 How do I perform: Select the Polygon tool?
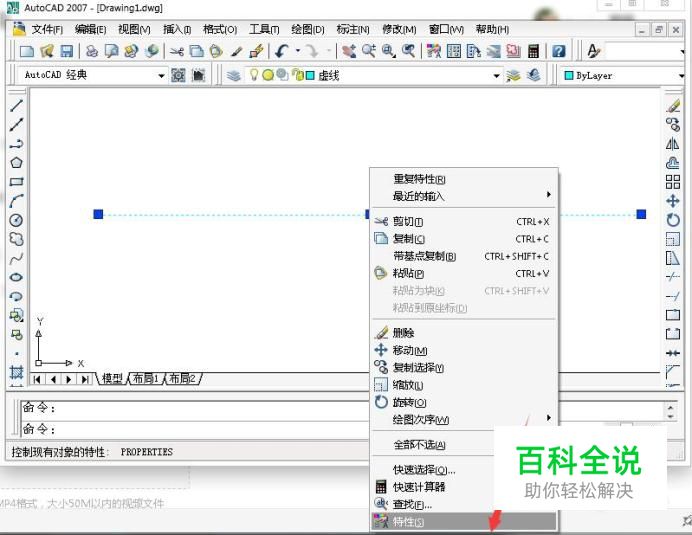16,162
